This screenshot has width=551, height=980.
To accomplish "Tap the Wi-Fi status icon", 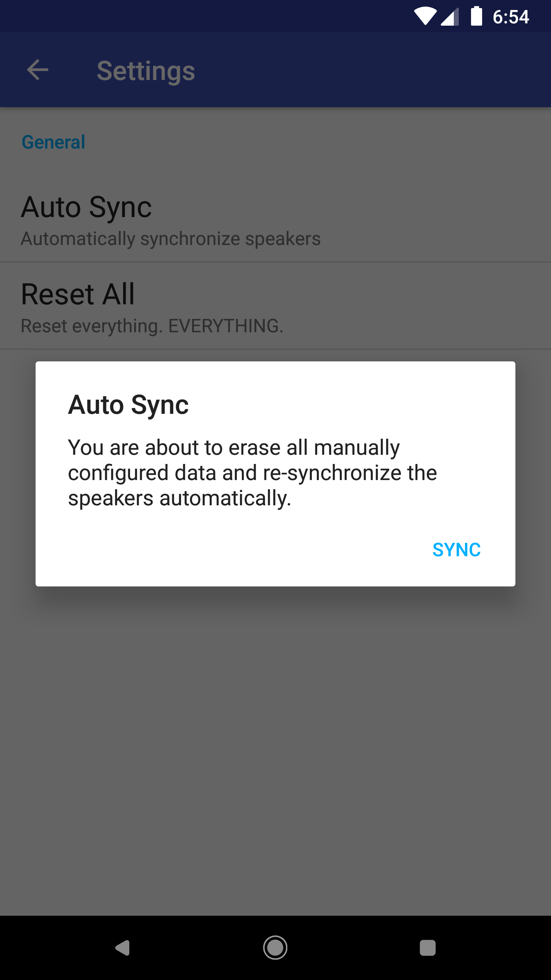I will point(425,16).
